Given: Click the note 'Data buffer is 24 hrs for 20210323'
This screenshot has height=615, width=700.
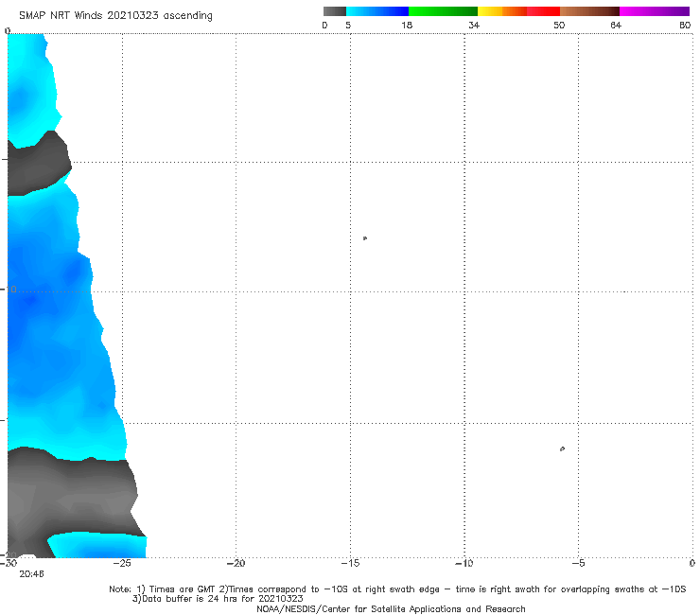Looking at the screenshot, I should pyautogui.click(x=218, y=599).
